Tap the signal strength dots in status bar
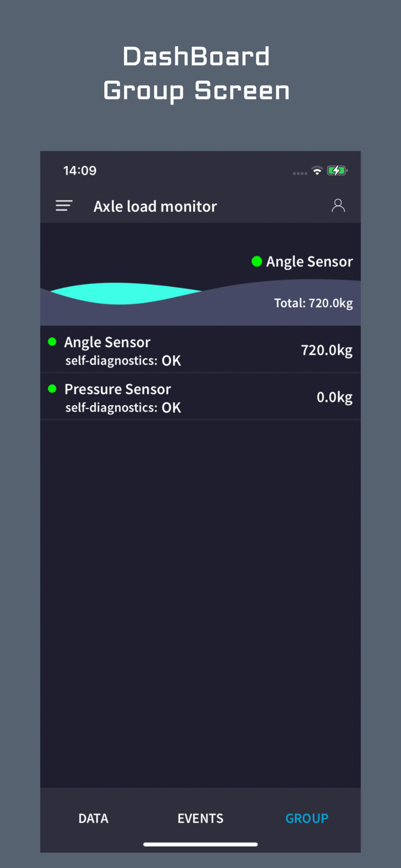401x868 pixels. tap(300, 172)
